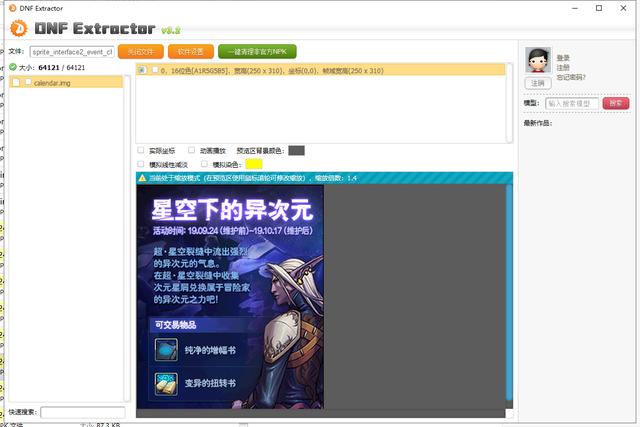Enable the animation playback checkbox
Image resolution: width=640 pixels, height=427 pixels.
[191, 150]
